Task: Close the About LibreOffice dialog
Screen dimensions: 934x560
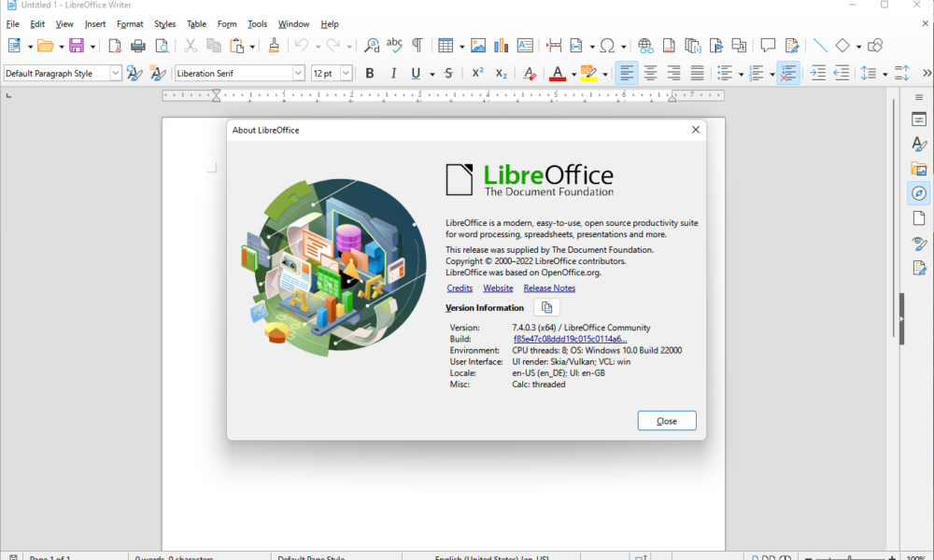Action: [667, 420]
